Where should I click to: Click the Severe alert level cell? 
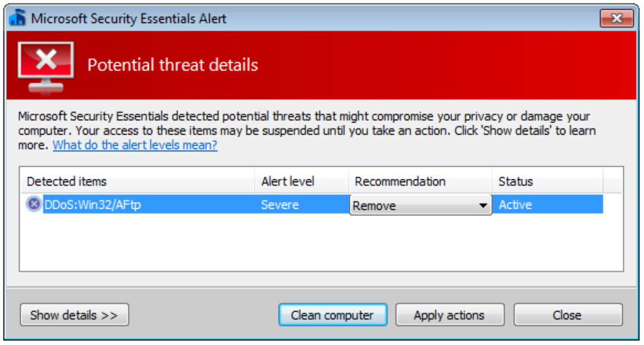click(280, 205)
